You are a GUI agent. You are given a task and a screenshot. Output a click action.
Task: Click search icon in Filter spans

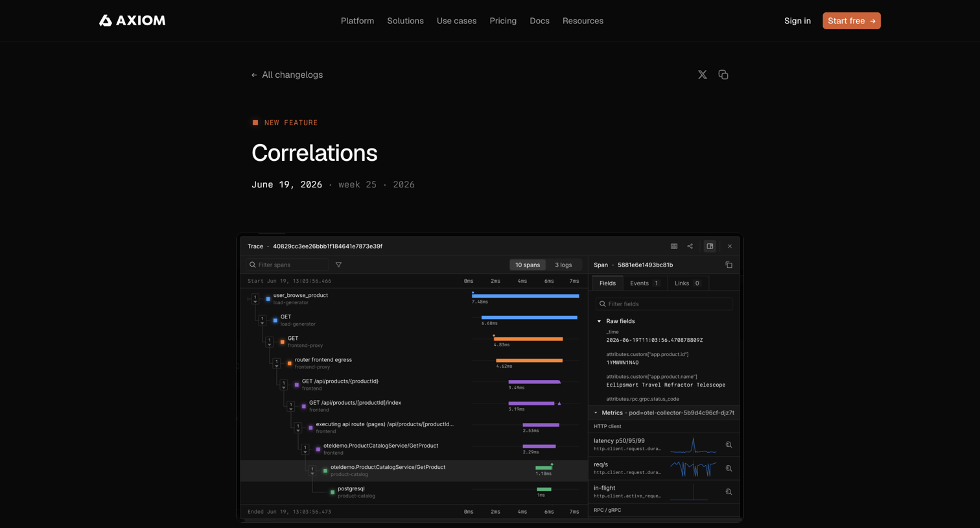tap(253, 265)
